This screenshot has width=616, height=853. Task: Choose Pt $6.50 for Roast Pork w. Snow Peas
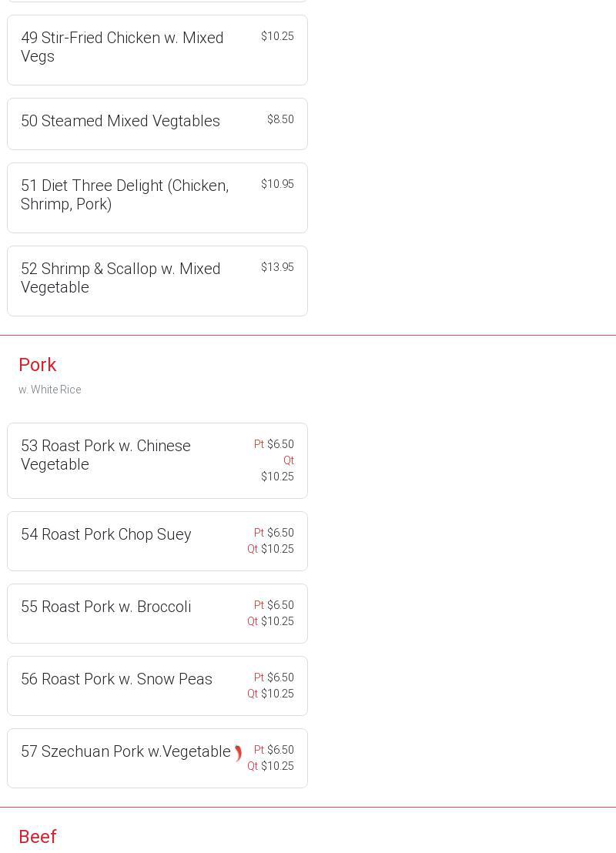274,677
